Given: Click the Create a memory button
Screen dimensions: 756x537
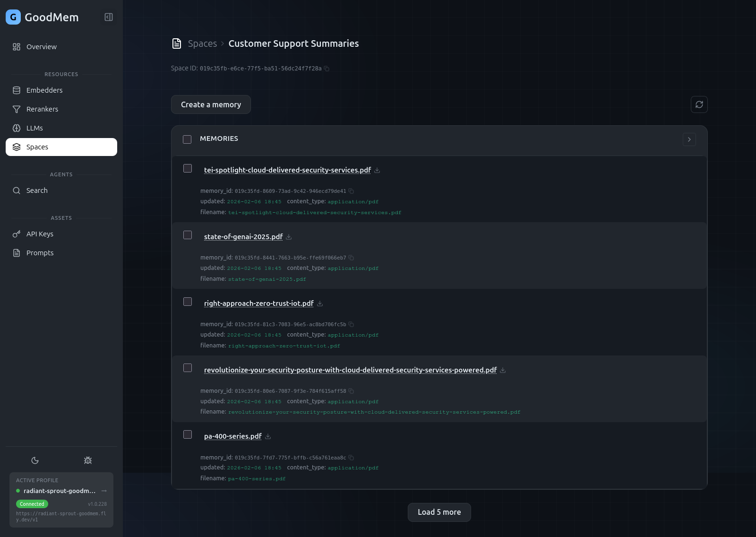Looking at the screenshot, I should coord(211,104).
